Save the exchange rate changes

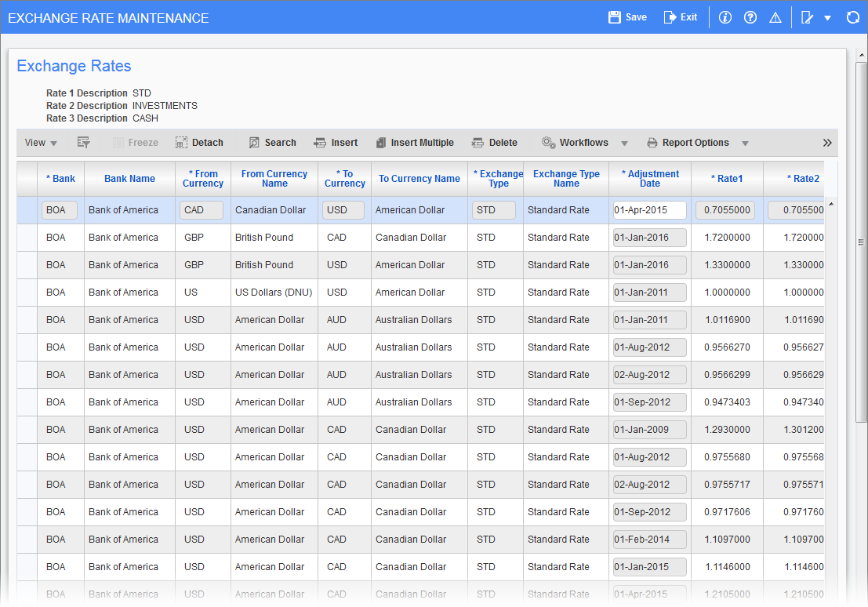626,16
